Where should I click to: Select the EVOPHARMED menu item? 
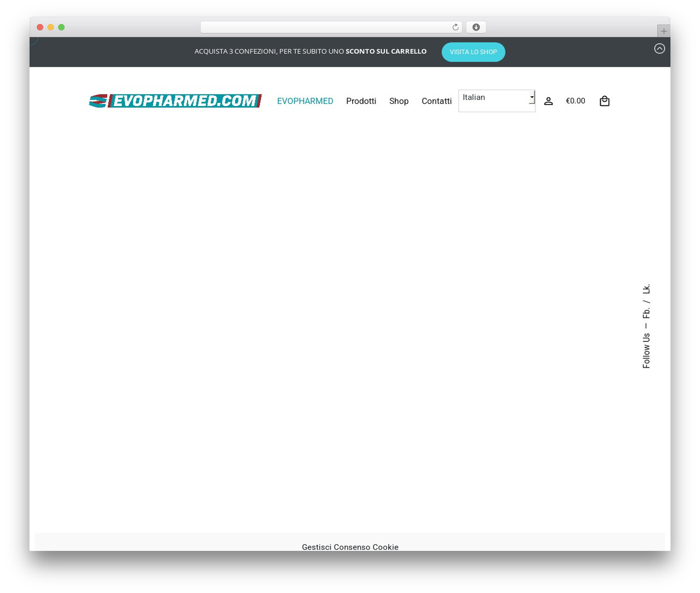(305, 101)
